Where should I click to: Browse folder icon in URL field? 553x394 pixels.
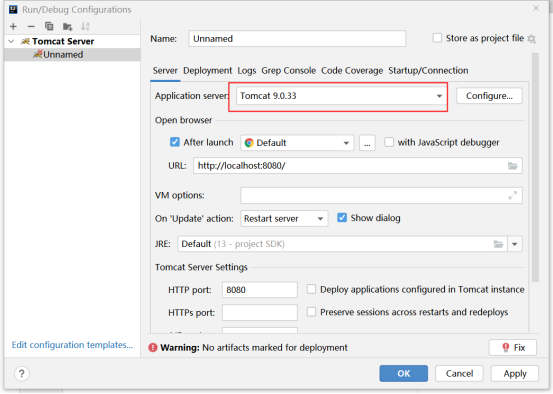[512, 166]
